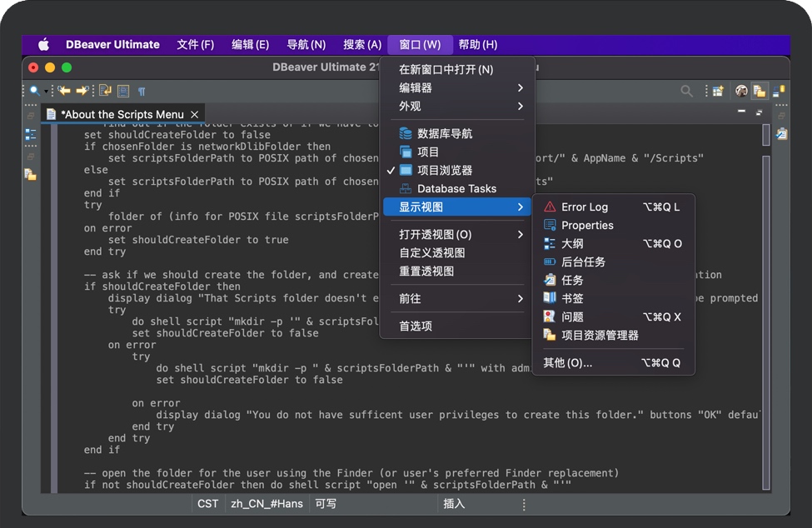Viewport: 812px width, 528px height.
Task: Click the Open Perspective icon
Action: 717,91
